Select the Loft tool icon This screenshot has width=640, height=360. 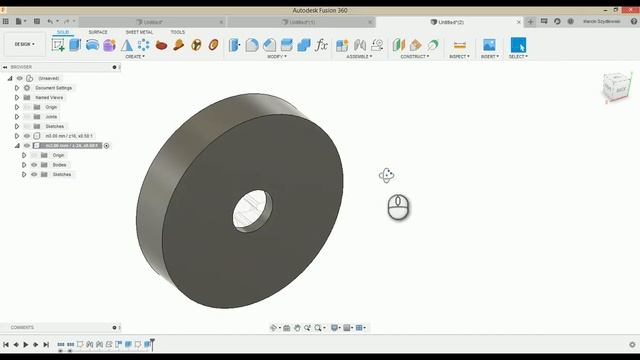127,45
